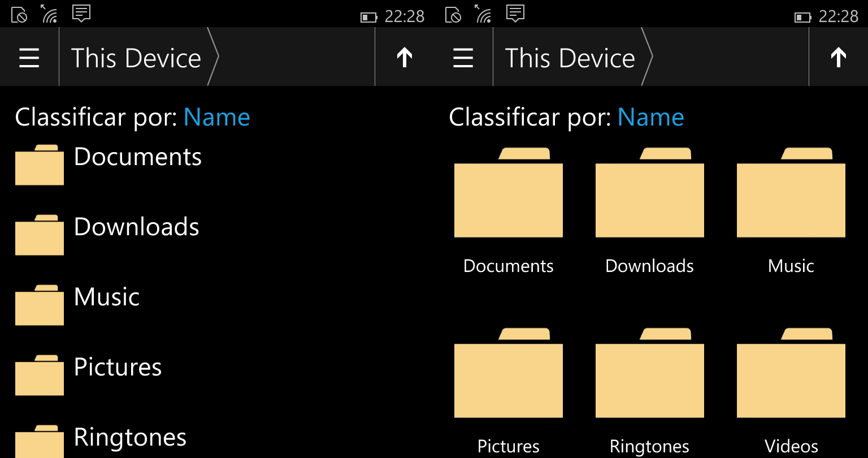Open the large Pictures folder icon in grid view

tap(509, 374)
